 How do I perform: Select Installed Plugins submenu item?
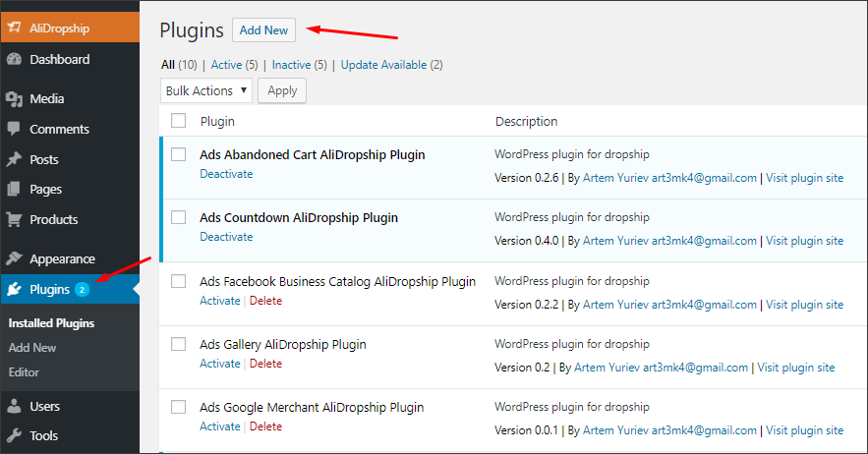tap(51, 323)
